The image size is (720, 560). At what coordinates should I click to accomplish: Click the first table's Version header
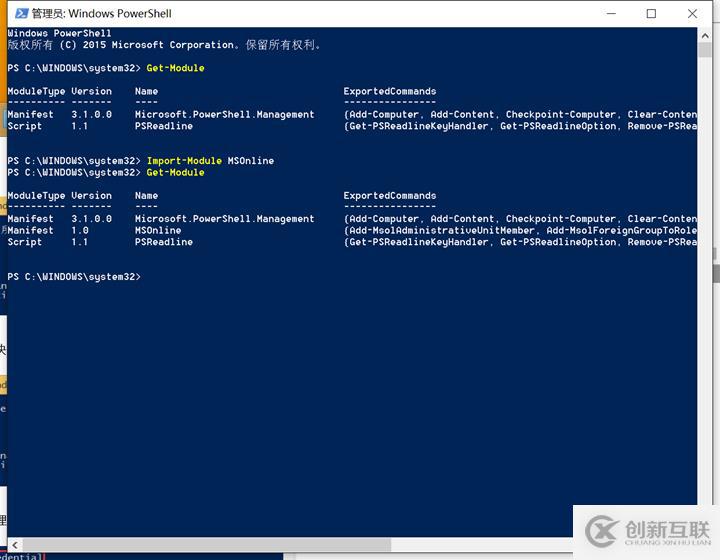click(91, 91)
